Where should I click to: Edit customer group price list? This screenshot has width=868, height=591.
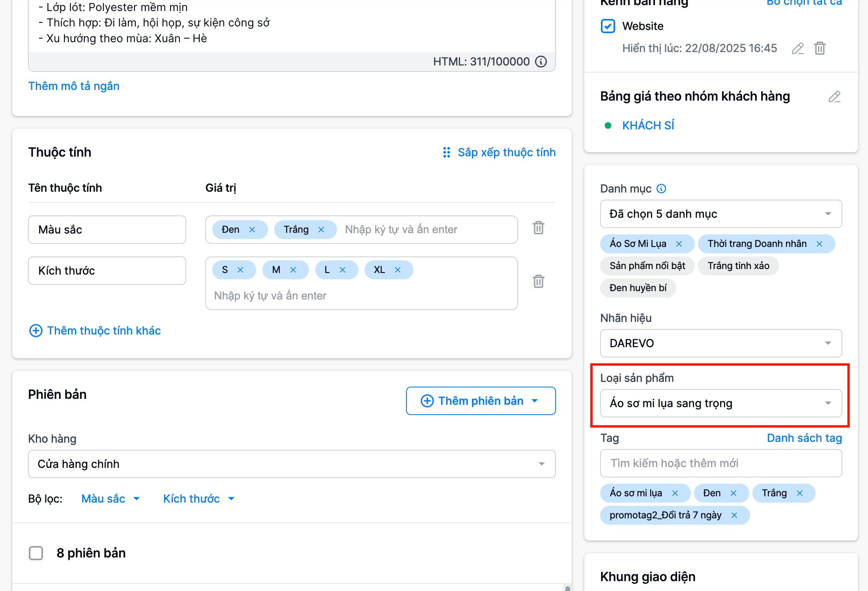point(834,97)
